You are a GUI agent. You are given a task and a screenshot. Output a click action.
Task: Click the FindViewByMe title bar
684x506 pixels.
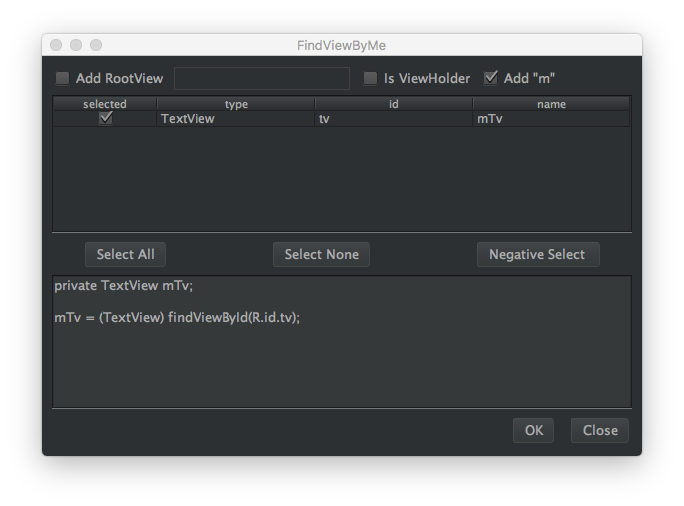(342, 45)
